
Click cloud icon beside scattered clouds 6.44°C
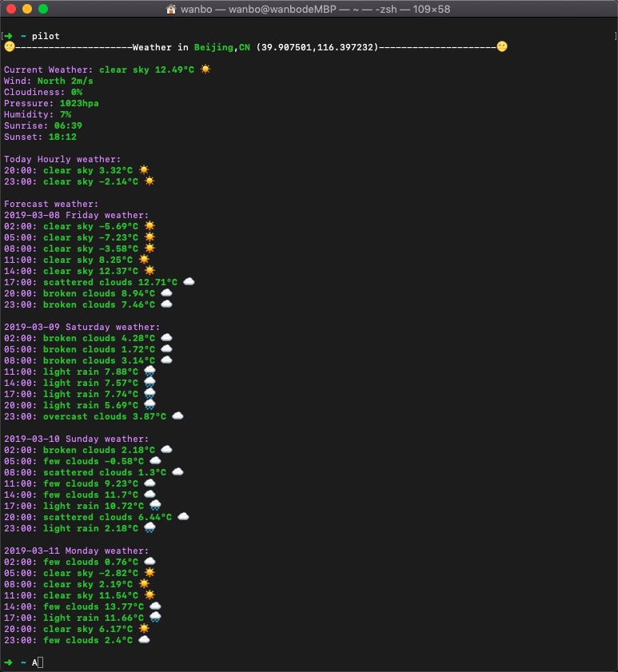[183, 516]
